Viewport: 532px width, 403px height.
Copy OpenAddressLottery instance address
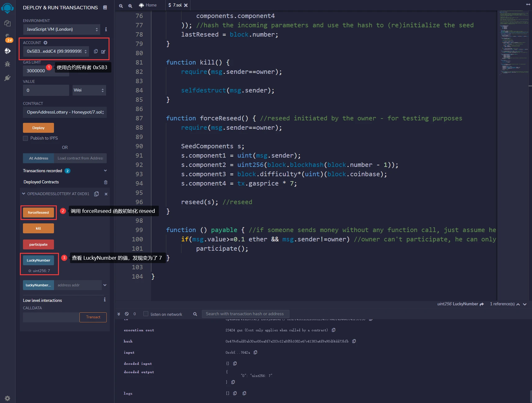(x=96, y=194)
